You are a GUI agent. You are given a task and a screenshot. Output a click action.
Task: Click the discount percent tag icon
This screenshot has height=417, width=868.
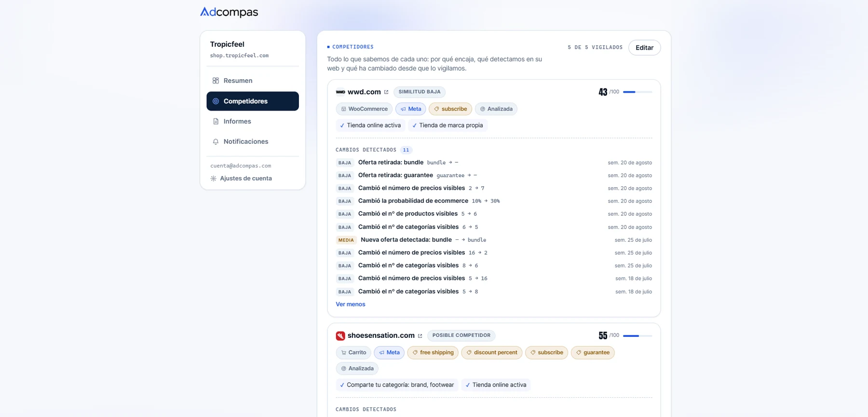tap(469, 353)
